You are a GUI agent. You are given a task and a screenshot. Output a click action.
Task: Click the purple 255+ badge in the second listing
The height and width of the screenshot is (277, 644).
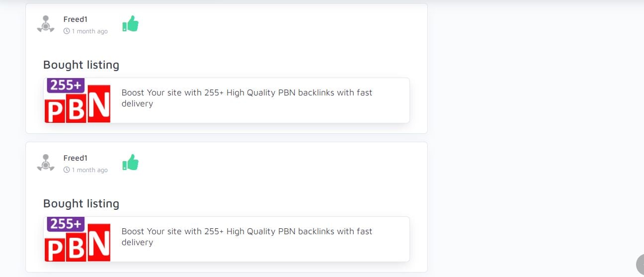pos(66,224)
